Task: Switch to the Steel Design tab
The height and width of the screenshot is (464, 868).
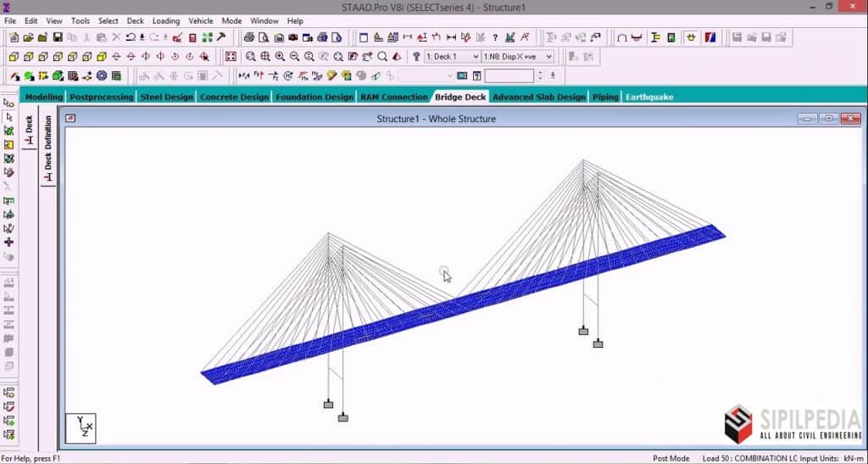Action: [x=167, y=97]
